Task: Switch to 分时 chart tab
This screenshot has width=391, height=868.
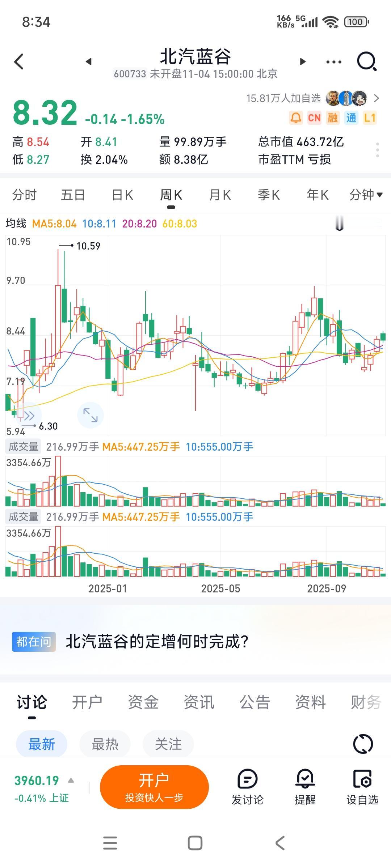Action: click(x=24, y=195)
